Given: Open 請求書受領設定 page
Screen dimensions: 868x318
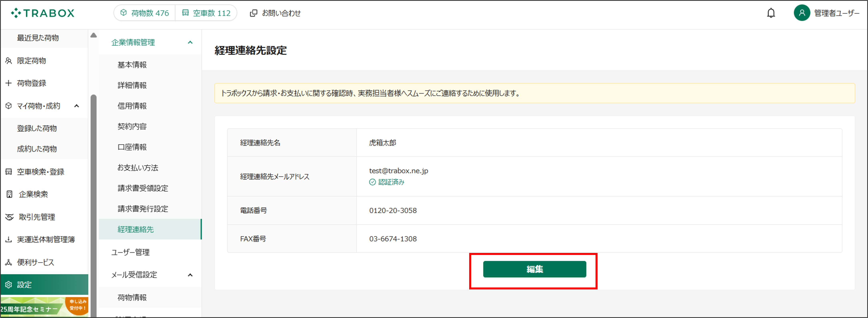Looking at the screenshot, I should pos(143,188).
